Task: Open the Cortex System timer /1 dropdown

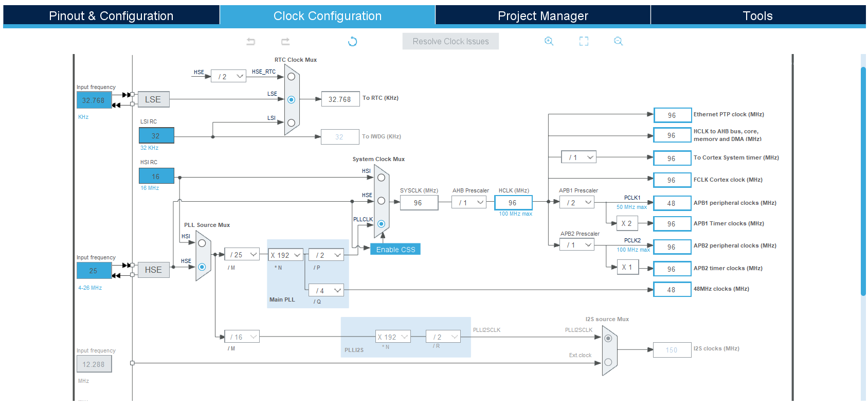Action: click(578, 157)
